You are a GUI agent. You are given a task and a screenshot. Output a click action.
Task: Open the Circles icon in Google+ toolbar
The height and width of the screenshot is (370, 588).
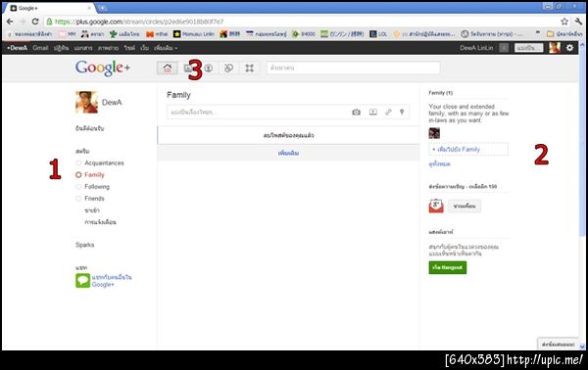tap(228, 68)
